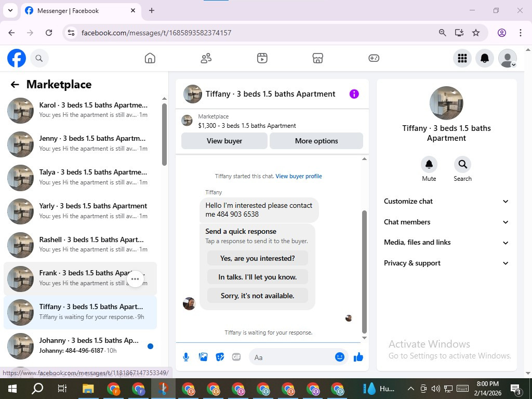Go to the Home feed icon

(150, 58)
